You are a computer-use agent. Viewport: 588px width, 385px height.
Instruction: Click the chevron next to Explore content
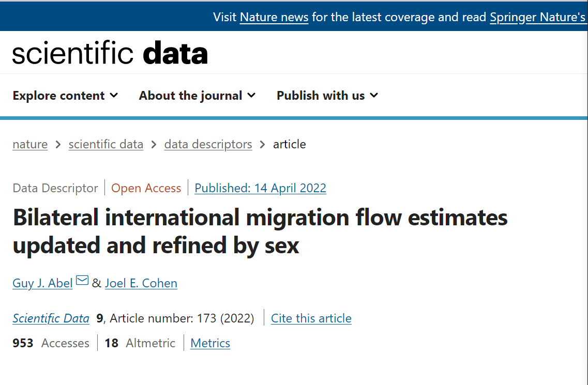pyautogui.click(x=114, y=95)
